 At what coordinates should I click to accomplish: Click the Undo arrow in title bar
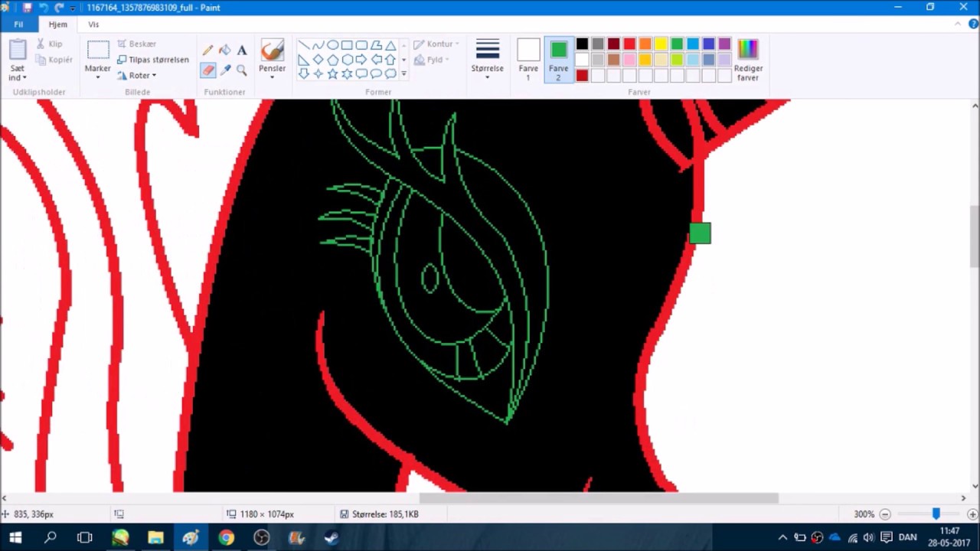[43, 8]
